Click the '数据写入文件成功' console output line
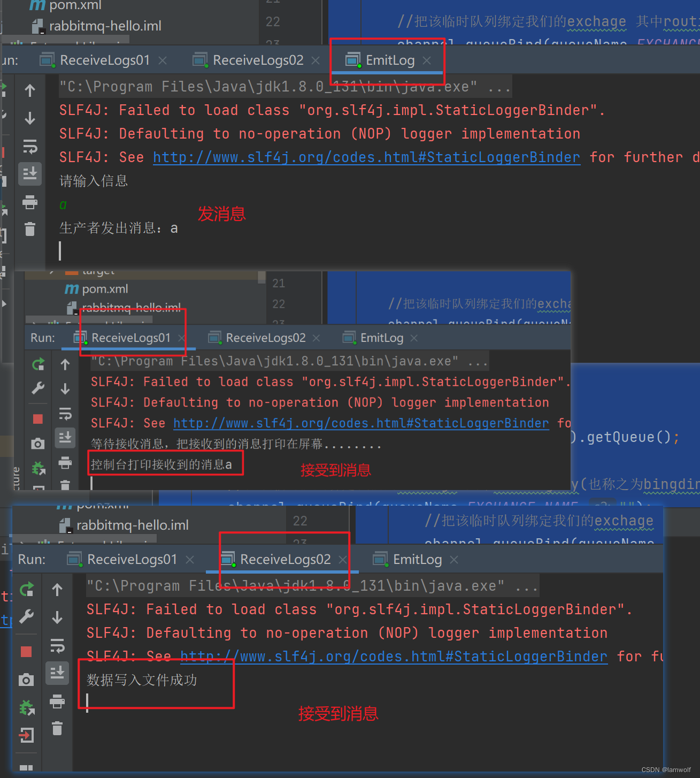 coord(142,680)
